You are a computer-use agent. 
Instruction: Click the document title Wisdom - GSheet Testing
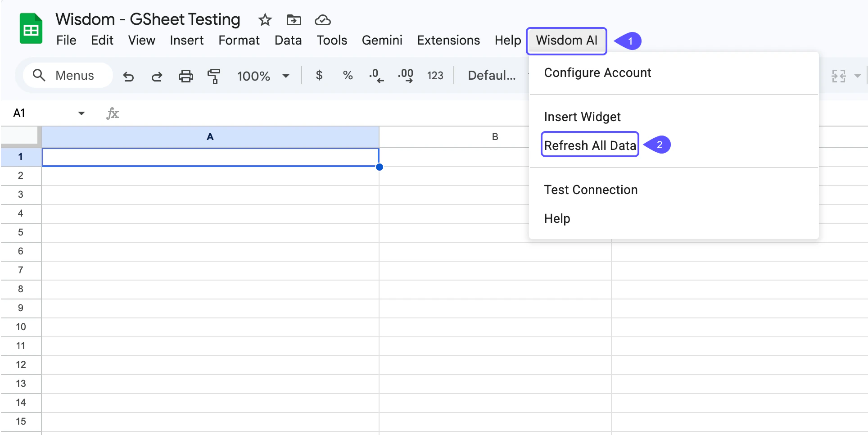pyautogui.click(x=148, y=19)
